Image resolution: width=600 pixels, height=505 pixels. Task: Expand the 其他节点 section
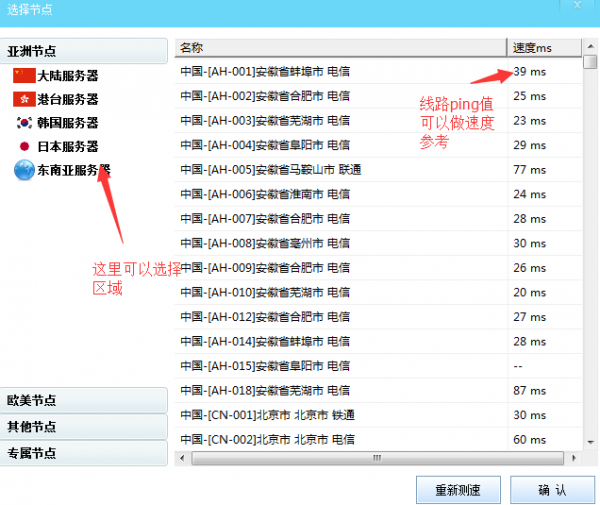point(84,426)
